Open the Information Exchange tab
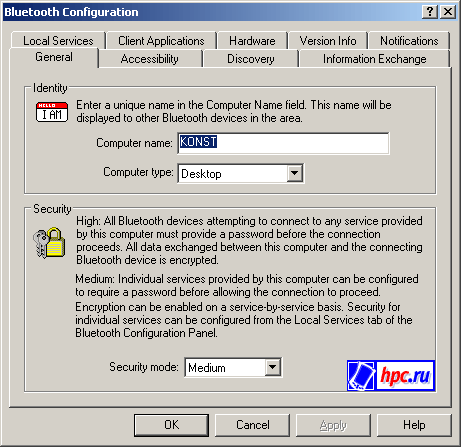This screenshot has height=447, width=461. click(374, 59)
